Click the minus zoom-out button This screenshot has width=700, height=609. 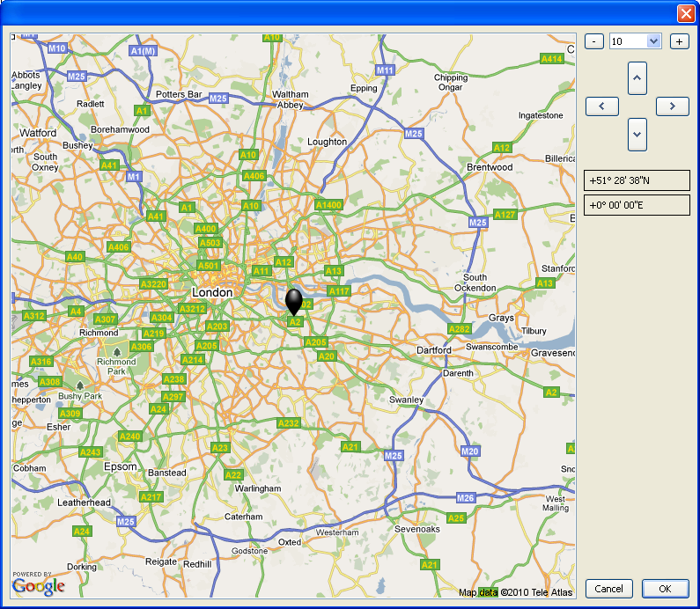594,41
